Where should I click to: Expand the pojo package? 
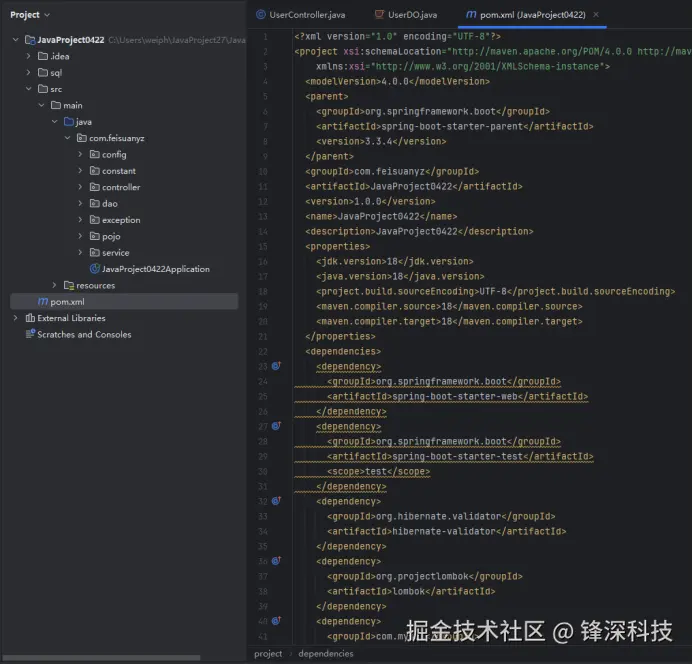pos(80,236)
